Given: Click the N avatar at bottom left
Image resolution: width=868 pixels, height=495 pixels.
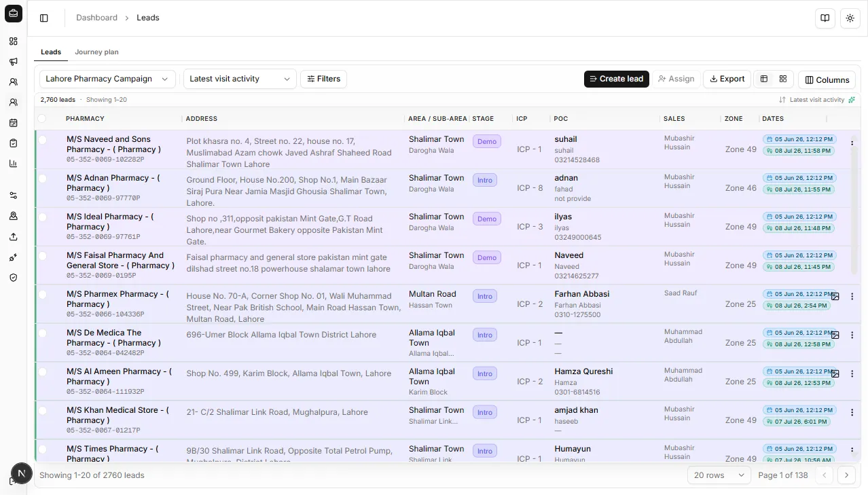Looking at the screenshot, I should tap(22, 473).
